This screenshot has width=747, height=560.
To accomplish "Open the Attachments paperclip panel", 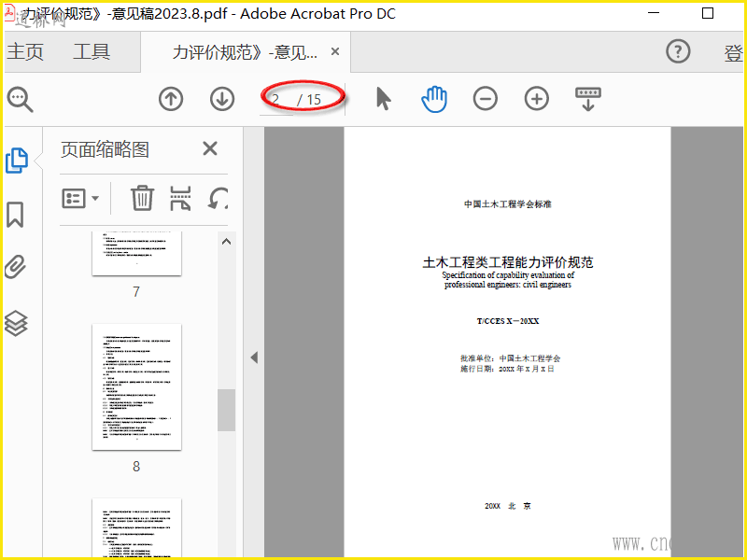I will coord(15,267).
